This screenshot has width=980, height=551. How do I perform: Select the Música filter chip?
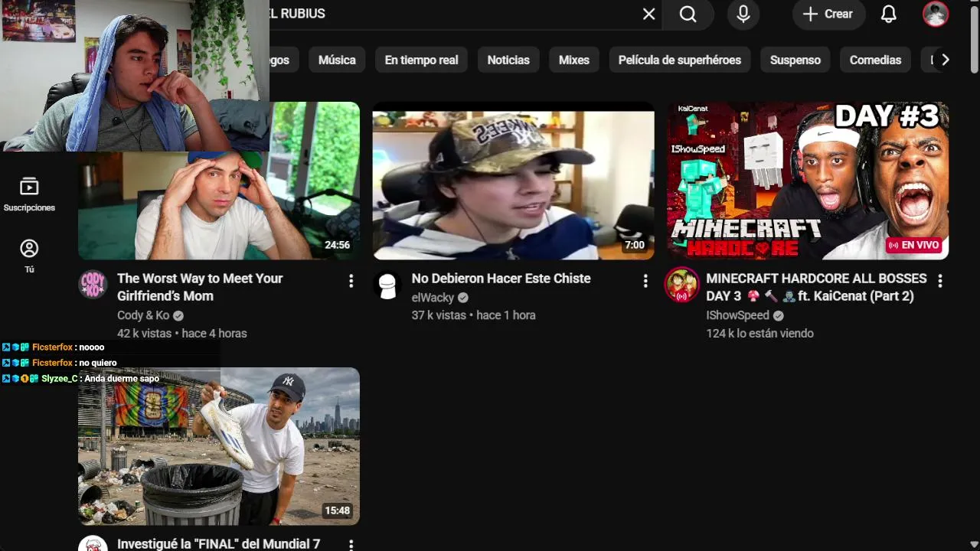tap(337, 60)
